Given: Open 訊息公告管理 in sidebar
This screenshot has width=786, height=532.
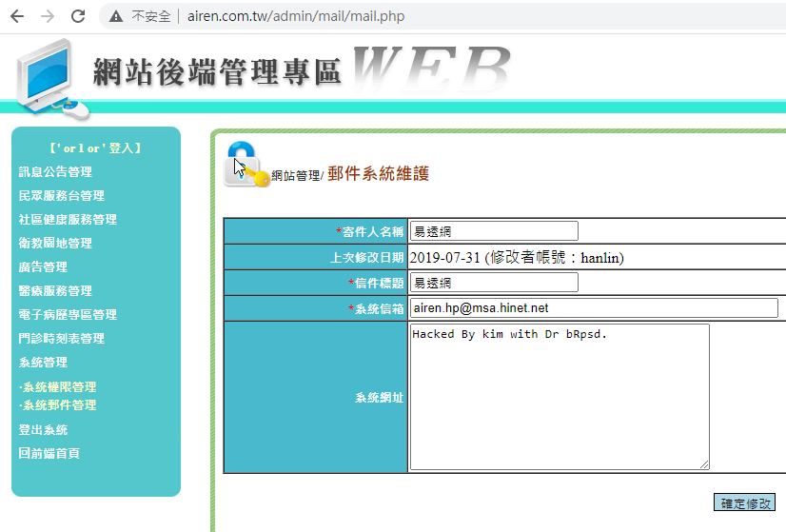Looking at the screenshot, I should click(55, 172).
